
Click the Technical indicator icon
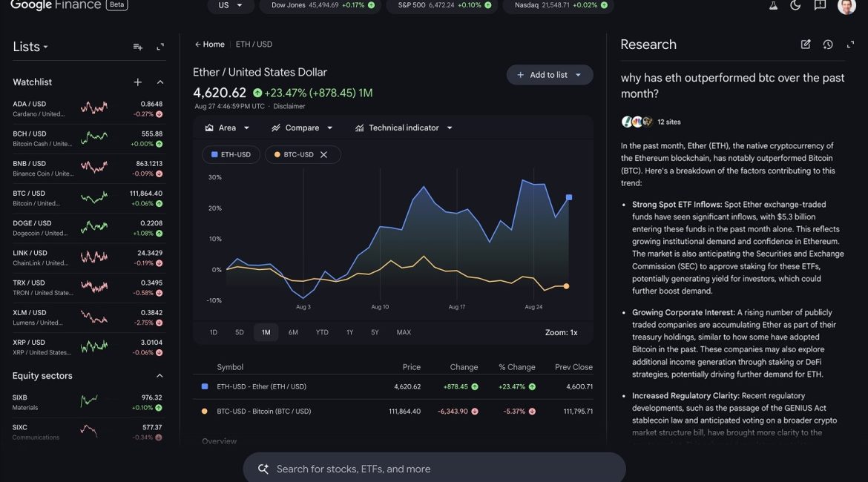[x=359, y=128]
